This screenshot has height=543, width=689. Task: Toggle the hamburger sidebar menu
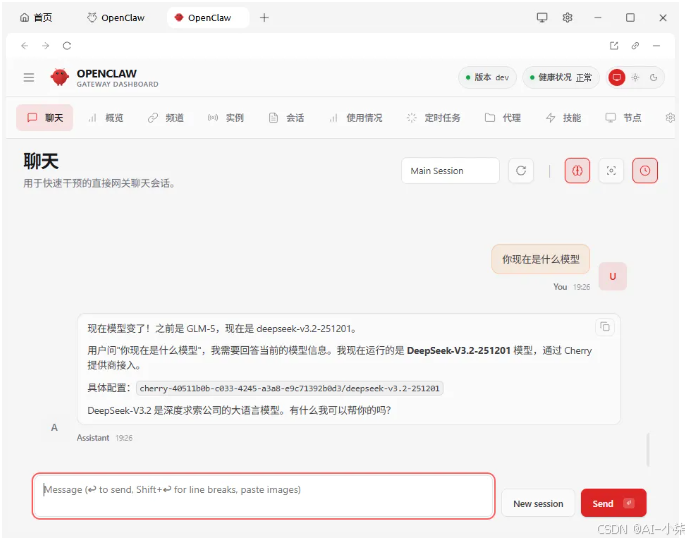click(29, 78)
